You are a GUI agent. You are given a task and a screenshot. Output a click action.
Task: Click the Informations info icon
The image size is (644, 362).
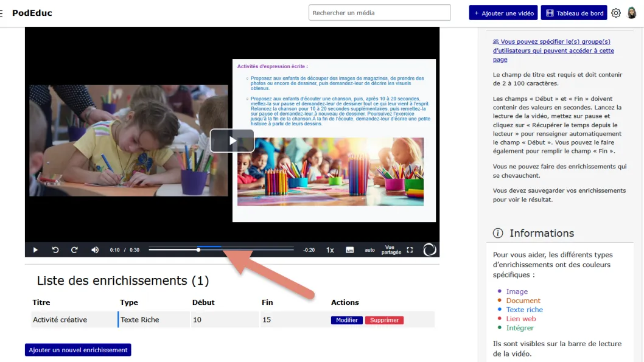(498, 233)
